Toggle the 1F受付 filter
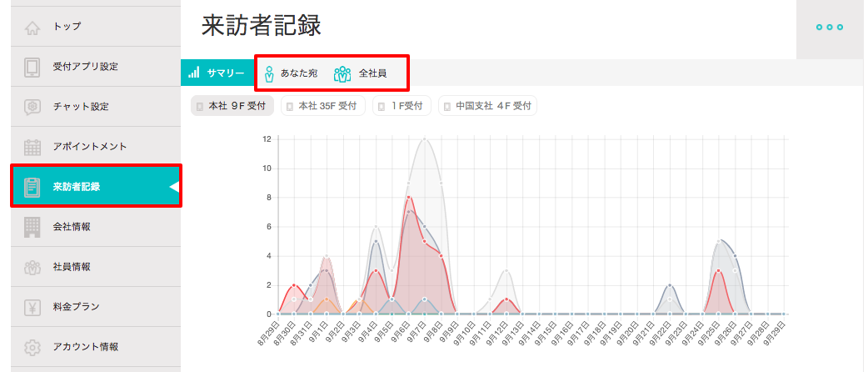The image size is (868, 372). 402,106
